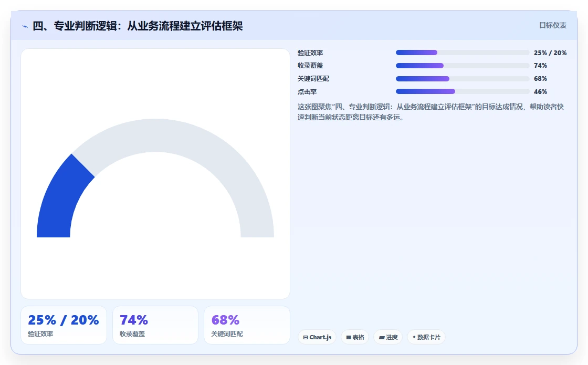The height and width of the screenshot is (365, 588).
Task: Open the 68% 关键词匹配 data card
Action: [x=247, y=325]
